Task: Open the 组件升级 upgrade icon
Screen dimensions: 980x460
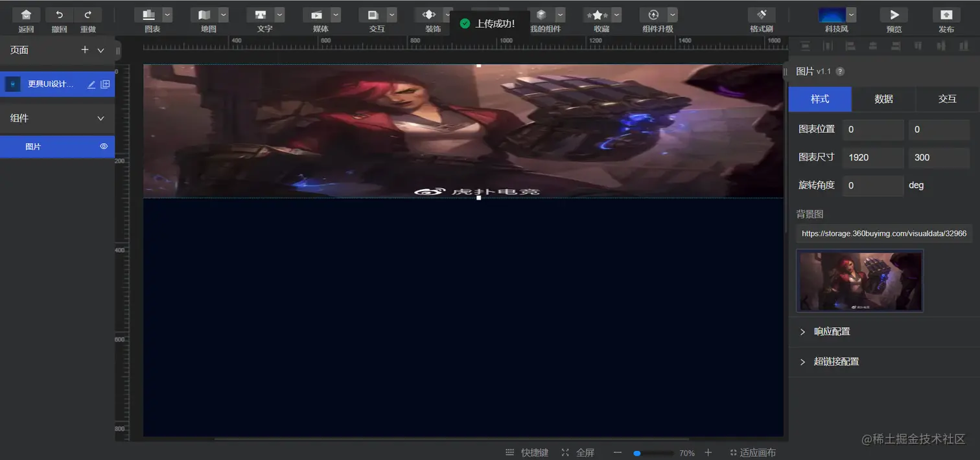Action: point(653,15)
